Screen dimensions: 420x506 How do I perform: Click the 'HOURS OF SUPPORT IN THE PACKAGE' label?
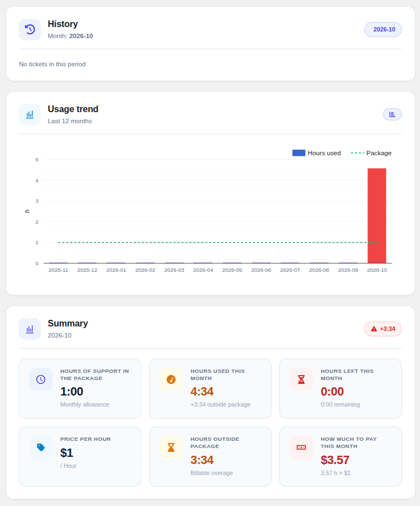(94, 375)
